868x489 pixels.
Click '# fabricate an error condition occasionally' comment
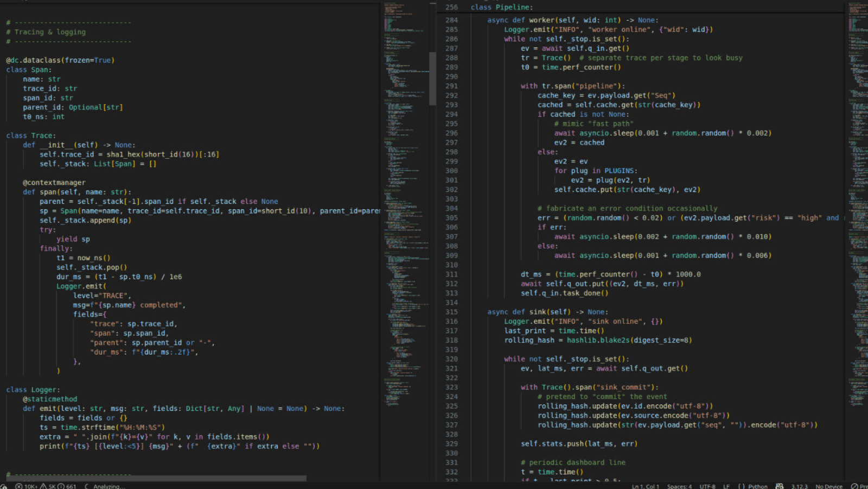click(x=627, y=208)
